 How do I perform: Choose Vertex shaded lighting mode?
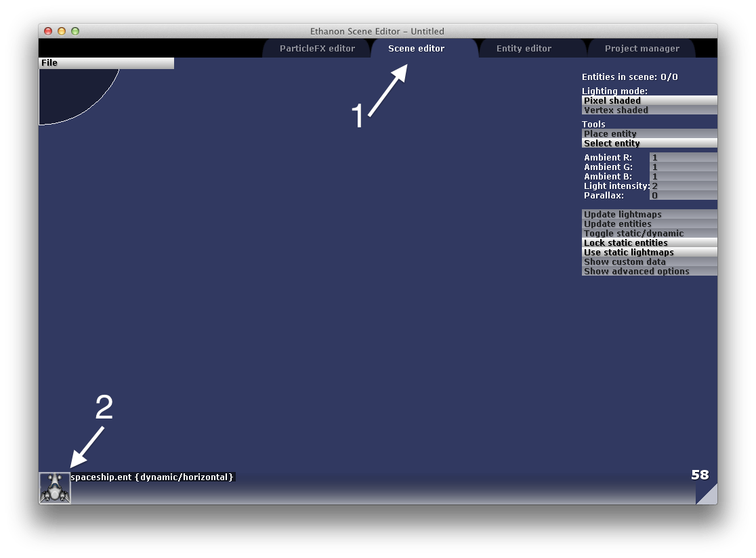pyautogui.click(x=648, y=110)
